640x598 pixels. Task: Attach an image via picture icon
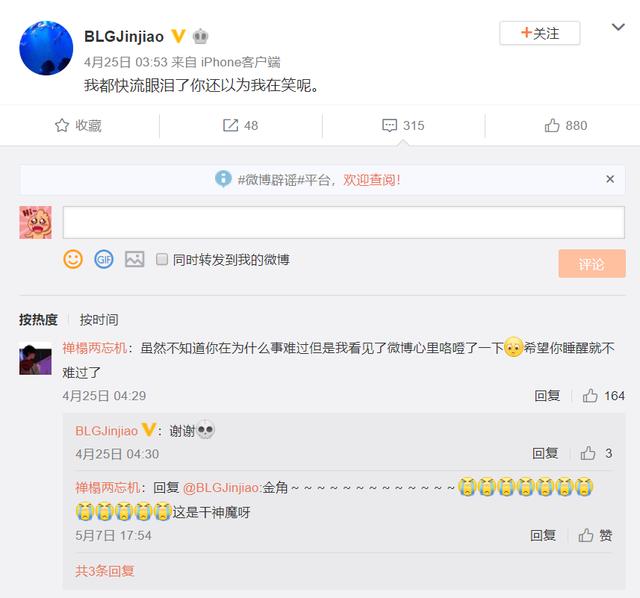pos(134,259)
